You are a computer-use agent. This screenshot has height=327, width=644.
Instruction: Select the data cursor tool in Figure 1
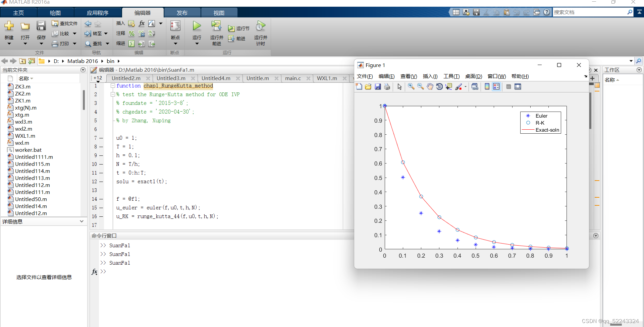(448, 87)
